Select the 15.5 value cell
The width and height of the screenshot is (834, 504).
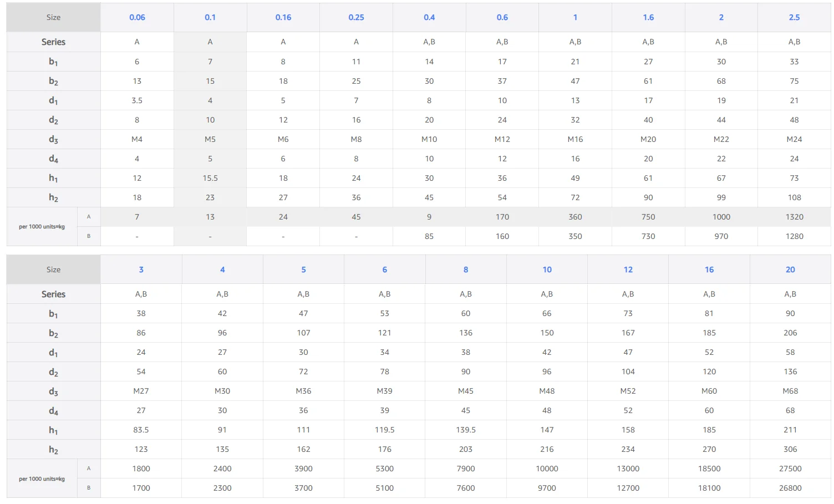(210, 178)
